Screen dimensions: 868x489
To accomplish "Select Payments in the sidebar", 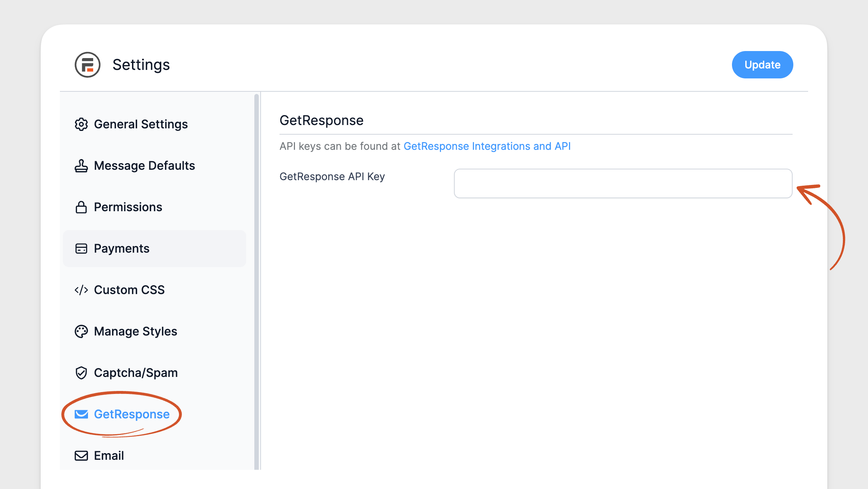I will (155, 249).
